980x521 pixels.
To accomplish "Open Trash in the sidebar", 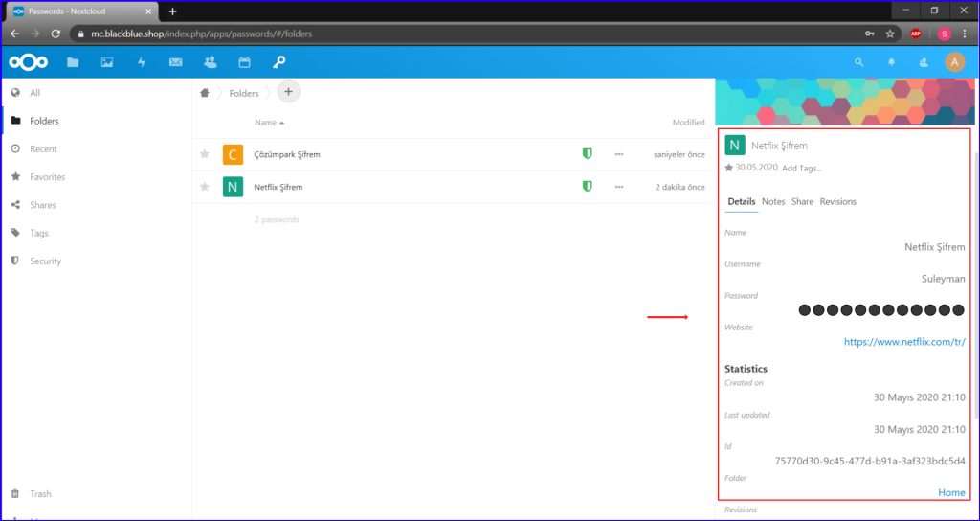I will point(40,493).
